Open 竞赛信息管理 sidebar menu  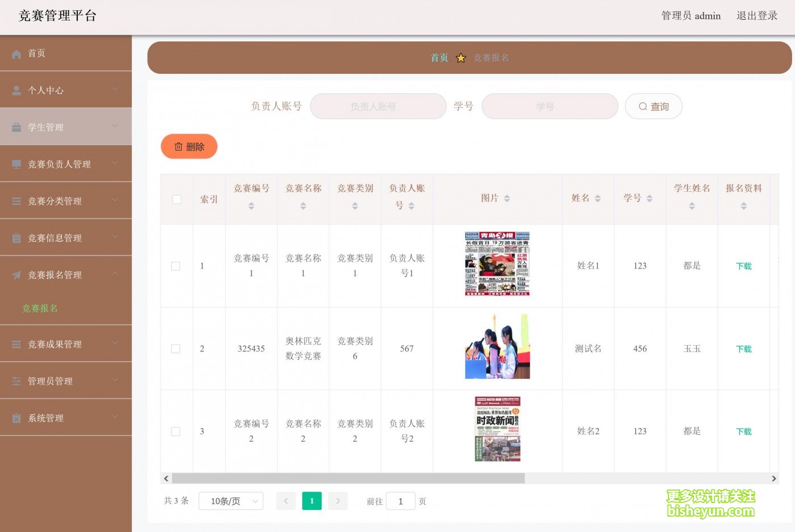point(66,238)
